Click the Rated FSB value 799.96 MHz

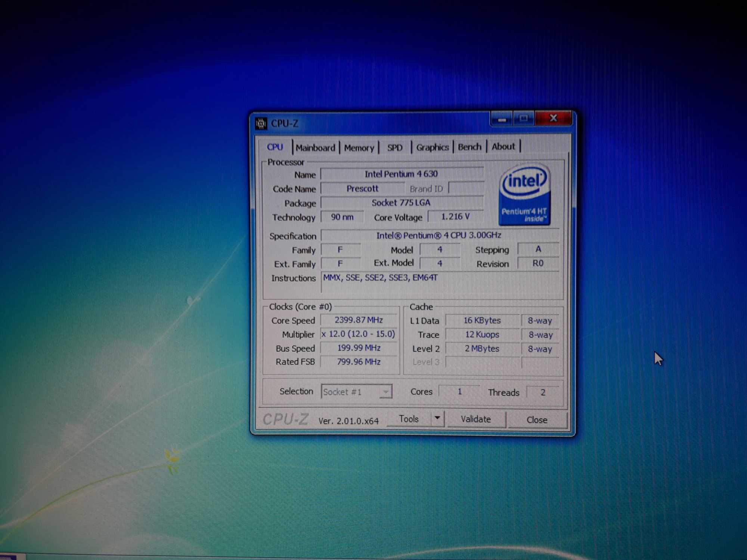[x=359, y=362]
